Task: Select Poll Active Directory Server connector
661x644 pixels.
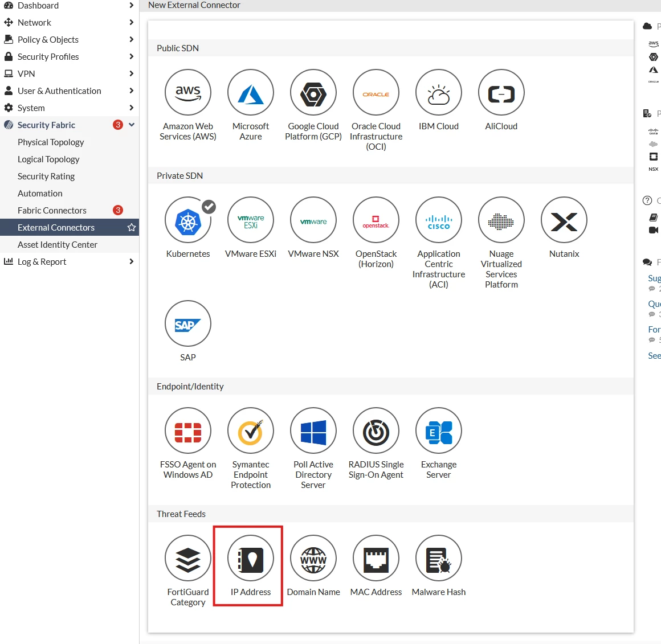Action: [x=313, y=430]
